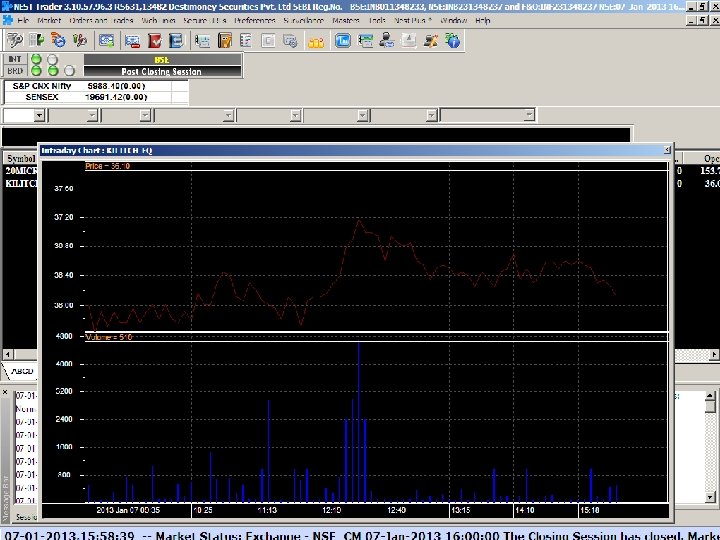
Task: Open the Preferences menu
Action: click(254, 20)
